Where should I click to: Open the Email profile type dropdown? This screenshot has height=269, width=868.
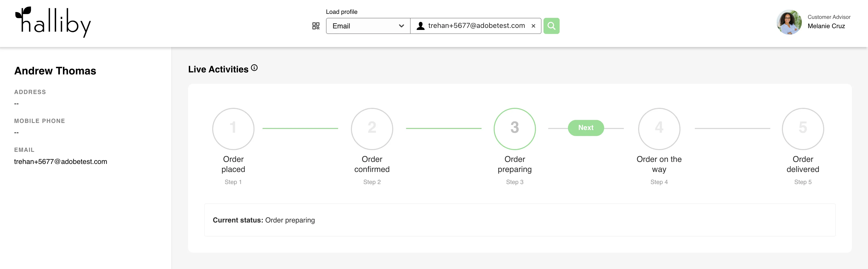tap(368, 26)
